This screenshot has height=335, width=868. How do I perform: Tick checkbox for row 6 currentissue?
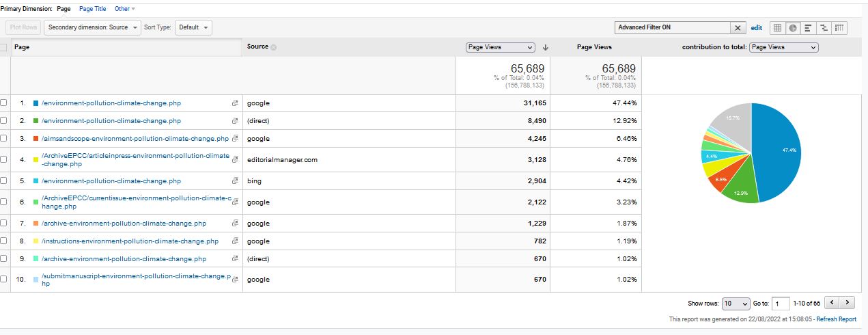tap(3, 202)
